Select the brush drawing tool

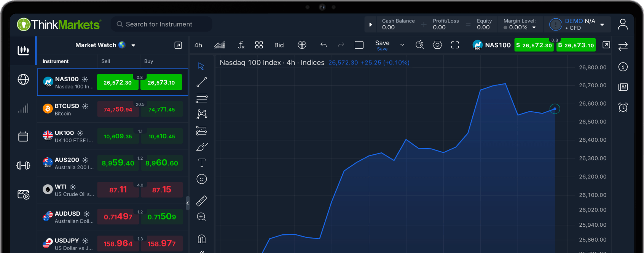click(x=202, y=147)
